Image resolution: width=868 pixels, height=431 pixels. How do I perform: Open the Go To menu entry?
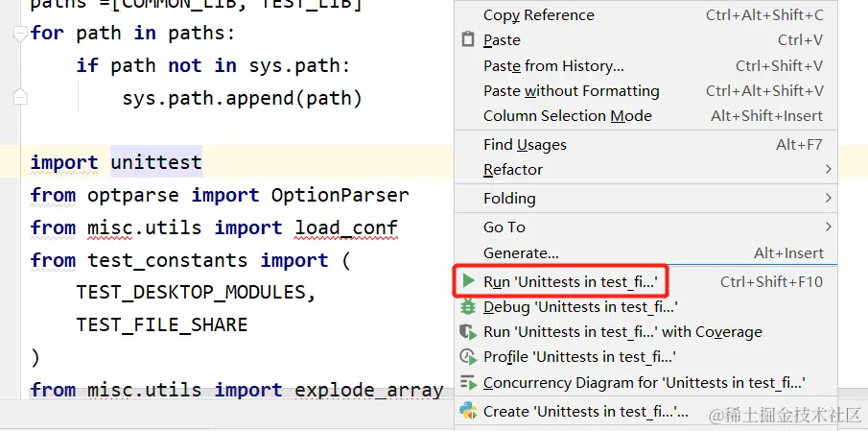pos(645,227)
